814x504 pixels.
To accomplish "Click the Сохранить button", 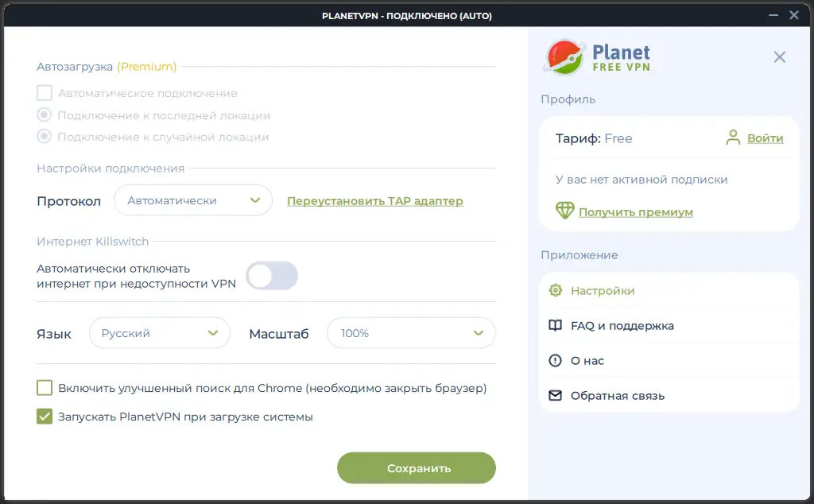I will (417, 467).
